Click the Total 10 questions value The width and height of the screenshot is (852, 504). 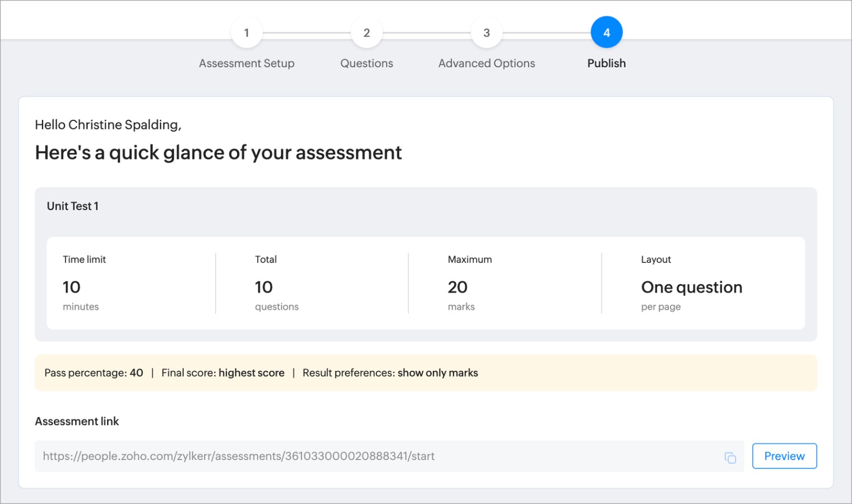[264, 287]
